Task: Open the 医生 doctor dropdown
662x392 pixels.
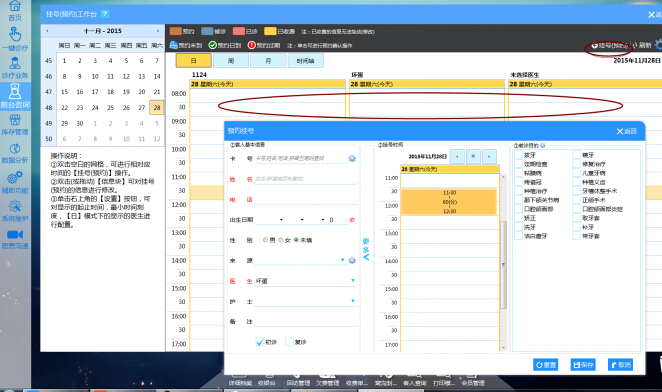Action: point(353,280)
